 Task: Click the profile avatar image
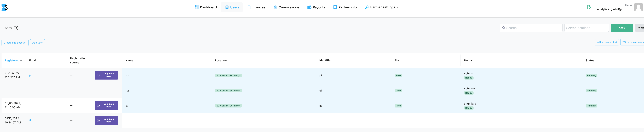coord(638,7)
